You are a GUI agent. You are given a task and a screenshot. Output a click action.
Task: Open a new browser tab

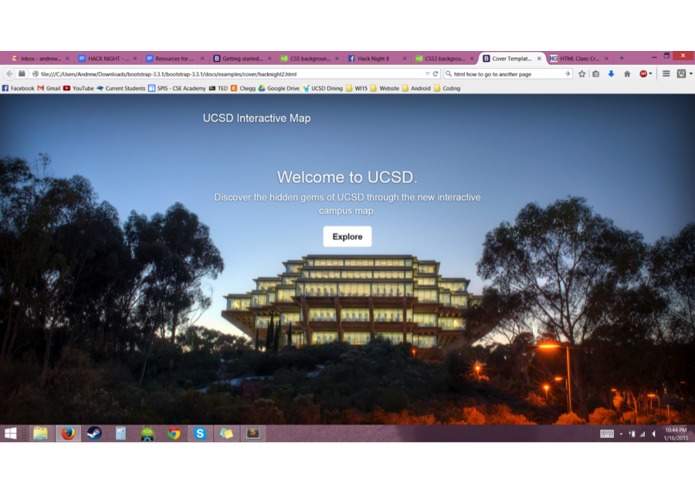coord(621,58)
